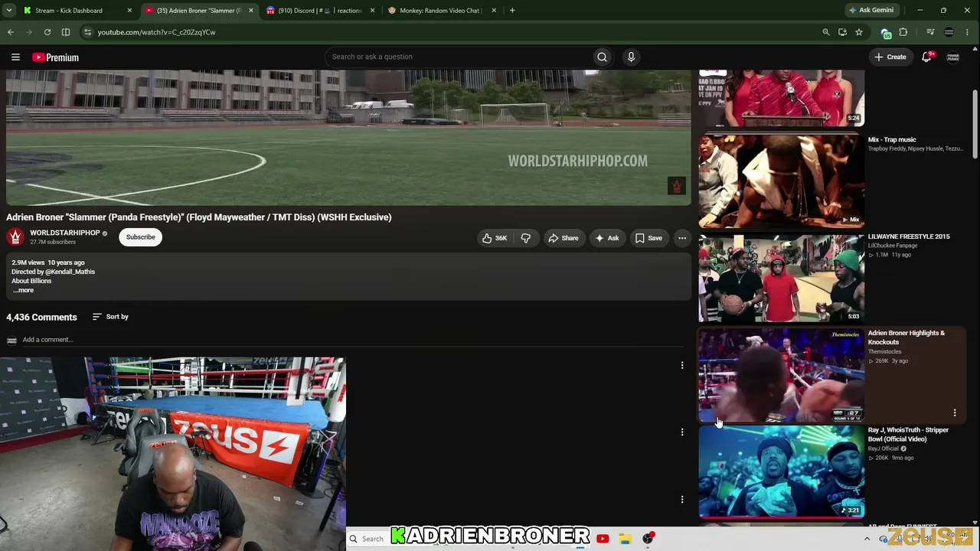Open the Mix - Trap music title

(x=892, y=140)
